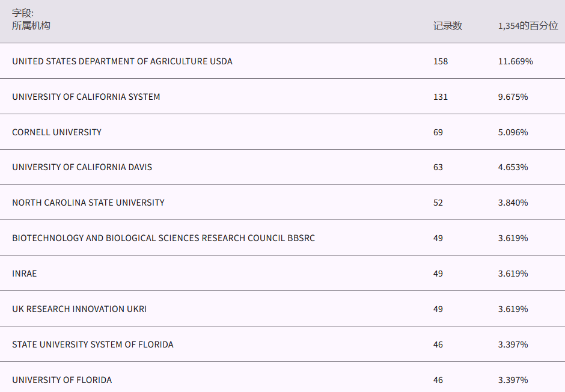
Task: Click the United States Department of Agriculture USDA row label
Action: [122, 61]
